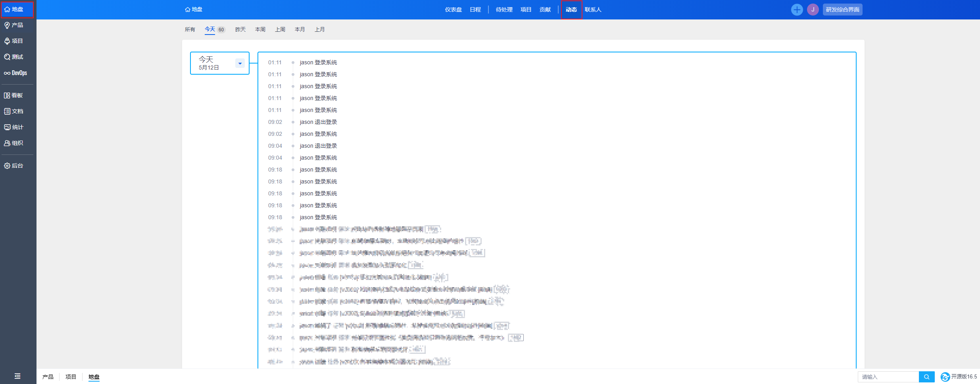The width and height of the screenshot is (980, 384).
Task: Select the 所有 filter tab
Action: (190, 29)
